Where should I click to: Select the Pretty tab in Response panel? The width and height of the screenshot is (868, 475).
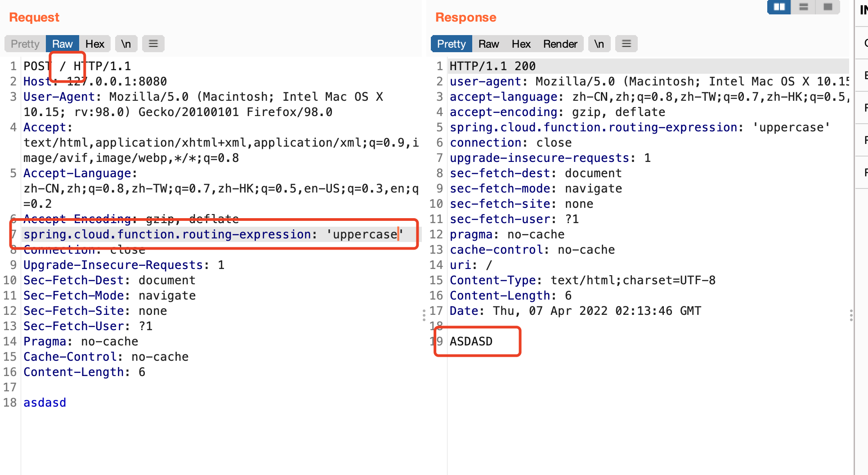point(452,44)
